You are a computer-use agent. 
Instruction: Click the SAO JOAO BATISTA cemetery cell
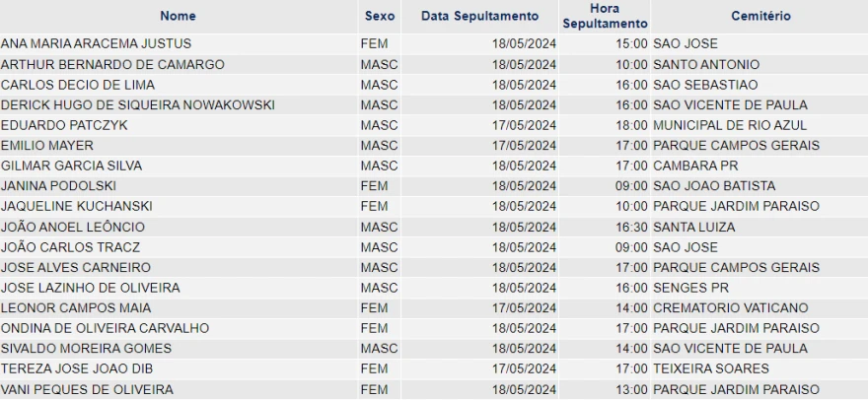(x=713, y=186)
